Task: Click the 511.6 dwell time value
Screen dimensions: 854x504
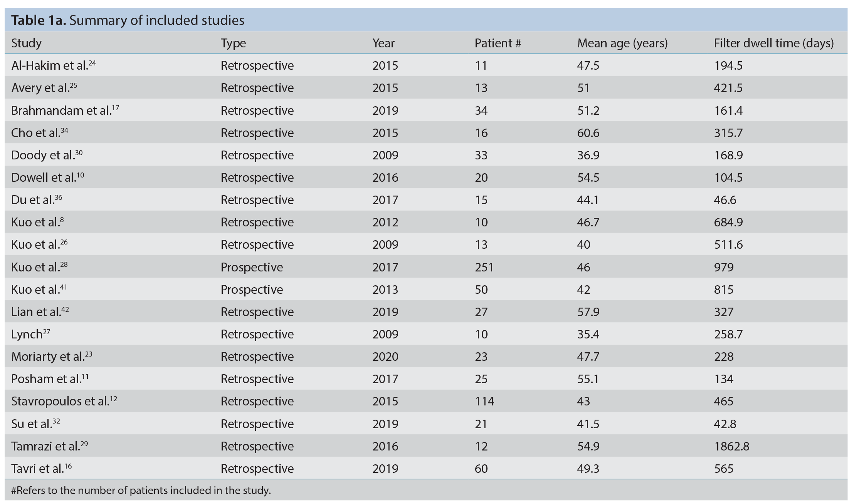Action: [728, 244]
